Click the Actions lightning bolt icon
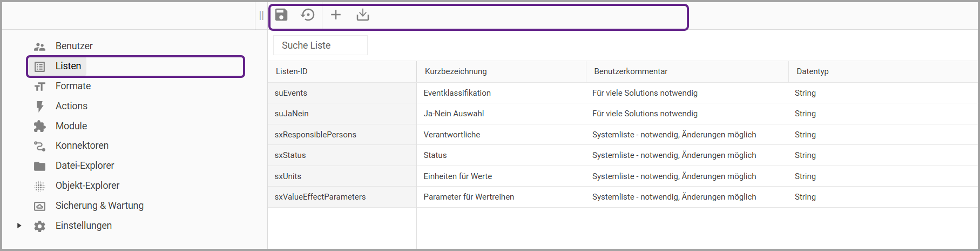 point(40,107)
